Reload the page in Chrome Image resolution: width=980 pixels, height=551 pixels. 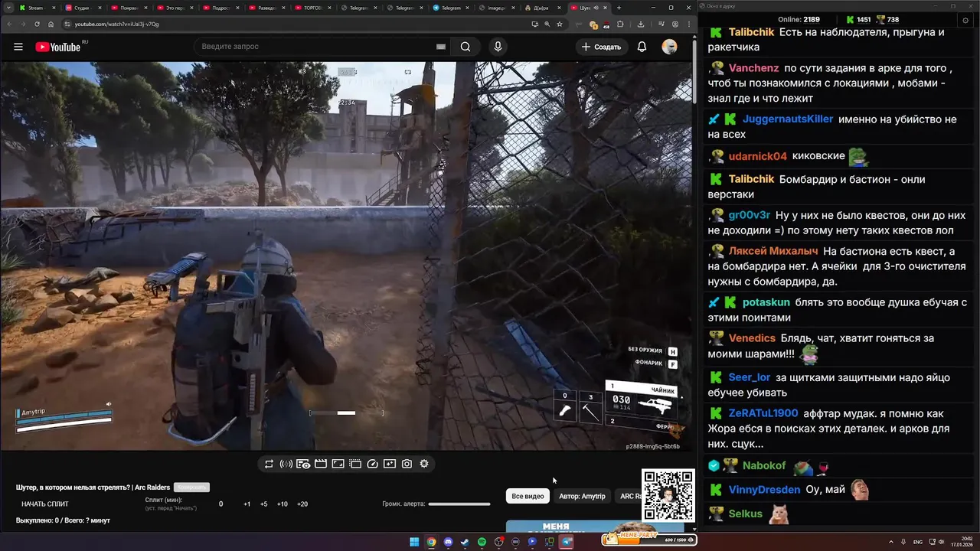(36, 24)
